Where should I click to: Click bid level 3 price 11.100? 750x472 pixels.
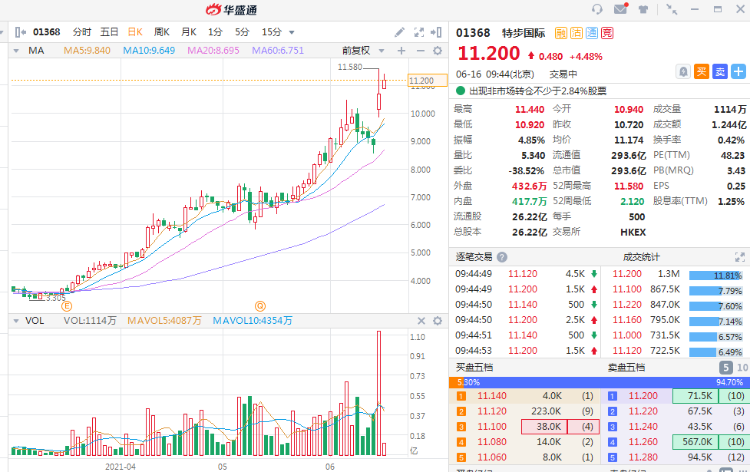tap(492, 427)
